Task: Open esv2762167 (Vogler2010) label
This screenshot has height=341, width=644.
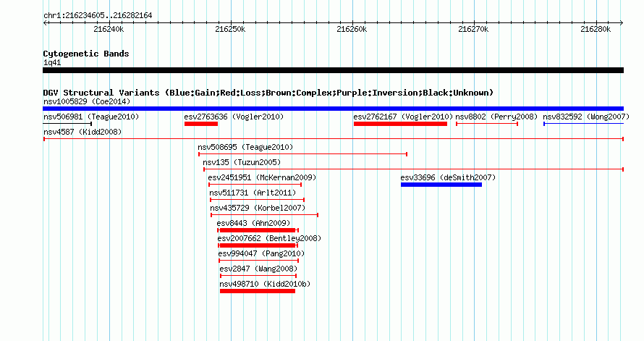Action: click(x=403, y=117)
